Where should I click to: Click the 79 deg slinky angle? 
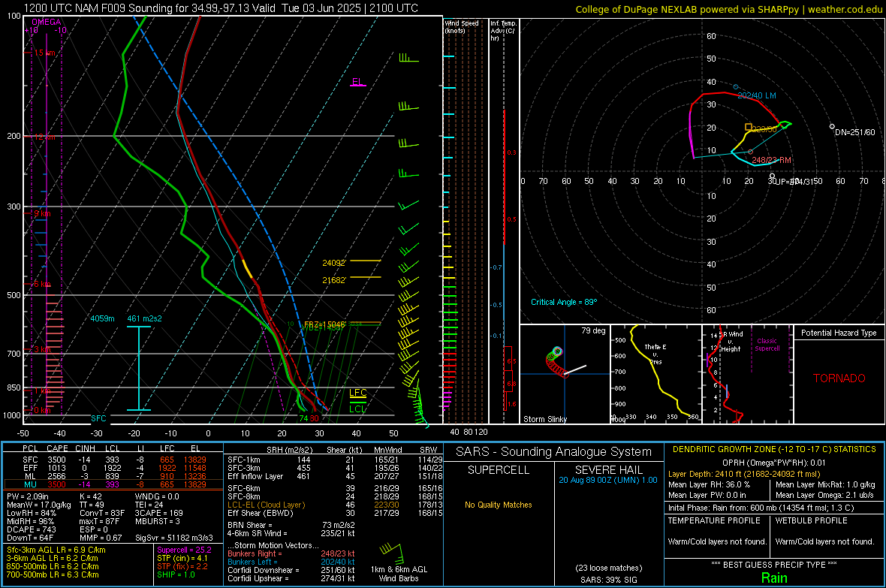(593, 330)
